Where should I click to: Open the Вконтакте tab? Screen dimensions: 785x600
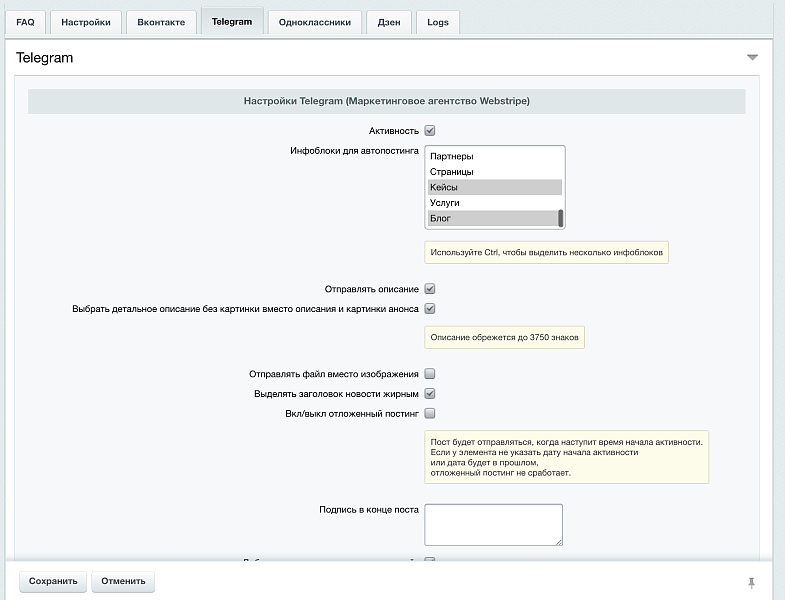tap(161, 22)
